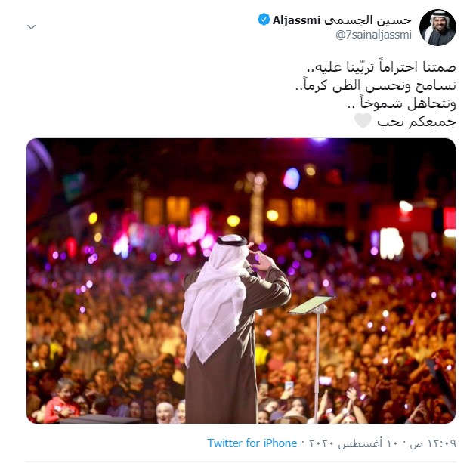The image size is (476, 463).
Task: Click the words جميعكم نحب
Action: click(416, 122)
